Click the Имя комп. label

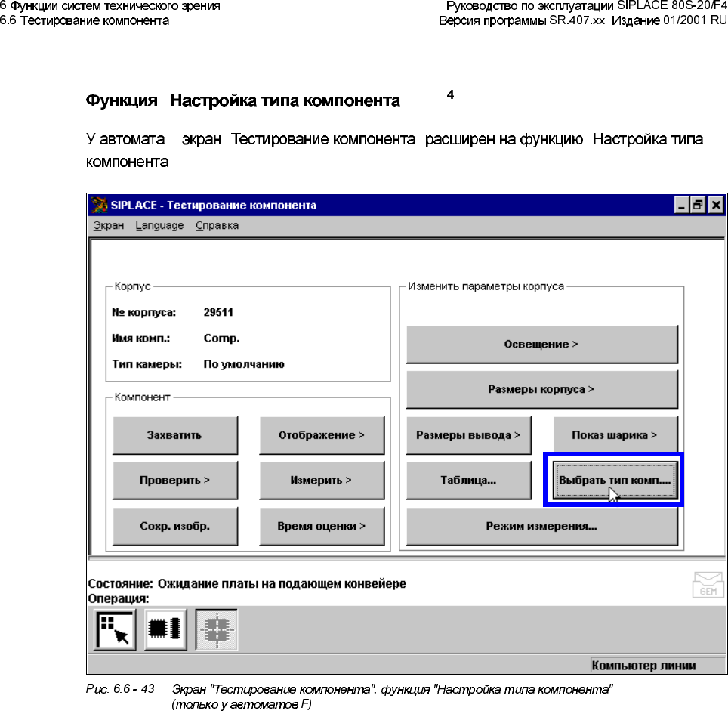[x=140, y=338]
